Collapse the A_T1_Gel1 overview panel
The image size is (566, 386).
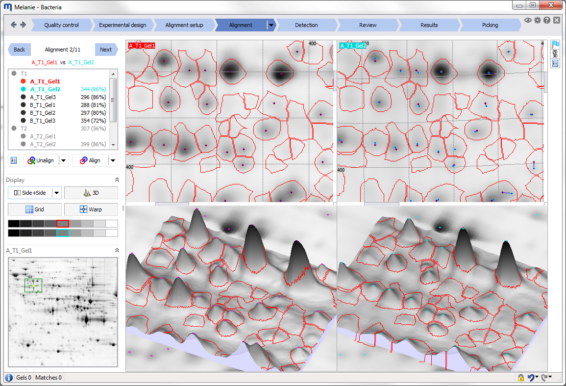click(x=117, y=250)
